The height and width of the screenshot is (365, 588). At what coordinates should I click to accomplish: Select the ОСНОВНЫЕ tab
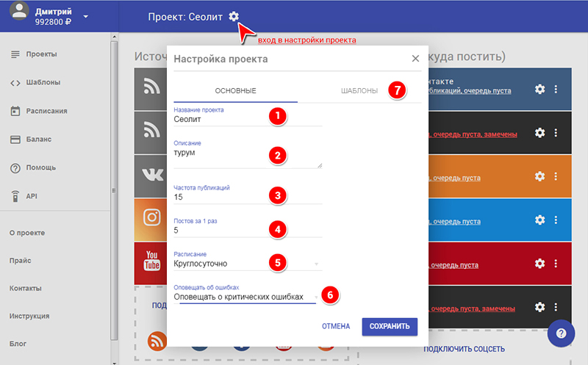235,90
